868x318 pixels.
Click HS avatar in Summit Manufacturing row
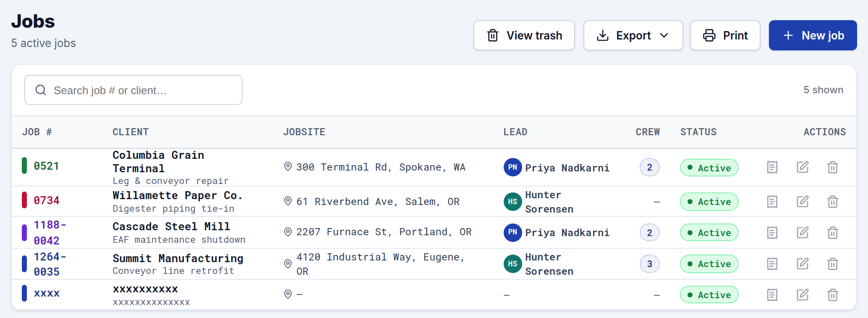[512, 264]
